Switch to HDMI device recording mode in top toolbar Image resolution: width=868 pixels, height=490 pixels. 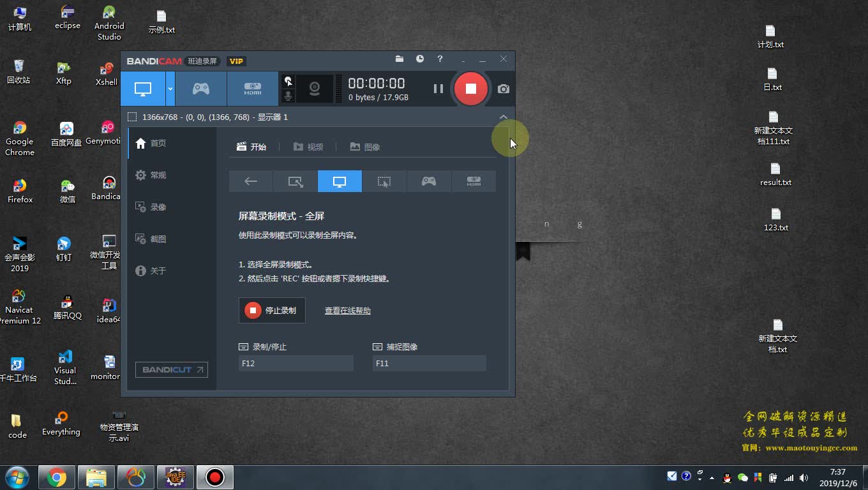(x=253, y=89)
